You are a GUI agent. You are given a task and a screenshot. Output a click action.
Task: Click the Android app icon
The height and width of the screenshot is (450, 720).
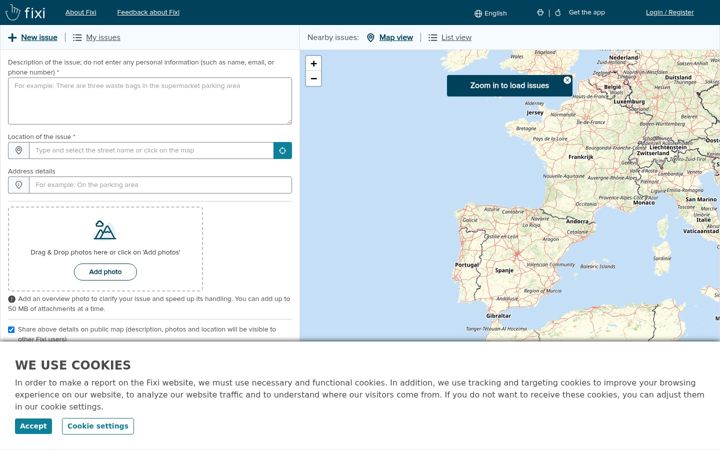pyautogui.click(x=540, y=12)
